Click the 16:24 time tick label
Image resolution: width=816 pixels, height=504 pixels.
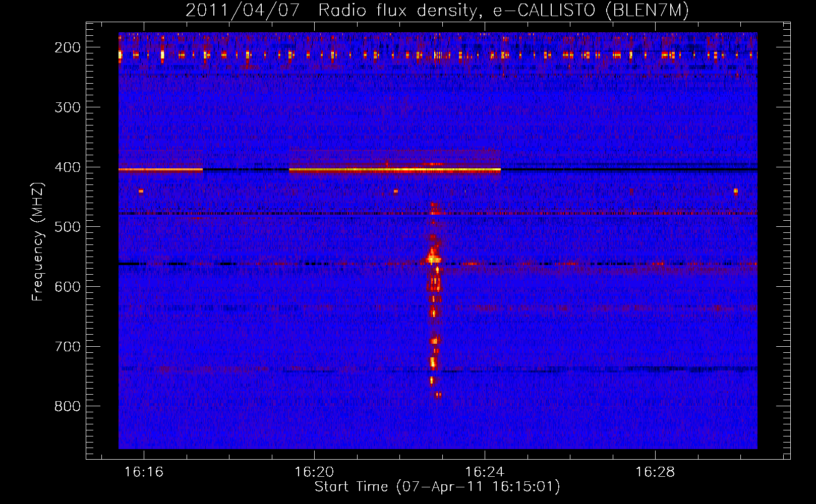485,472
